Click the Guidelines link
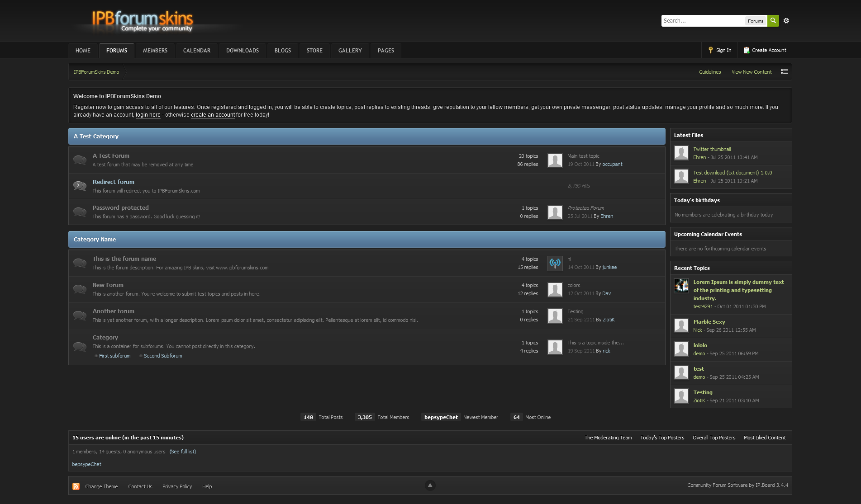Viewport: 861px width, 504px height. click(x=710, y=72)
